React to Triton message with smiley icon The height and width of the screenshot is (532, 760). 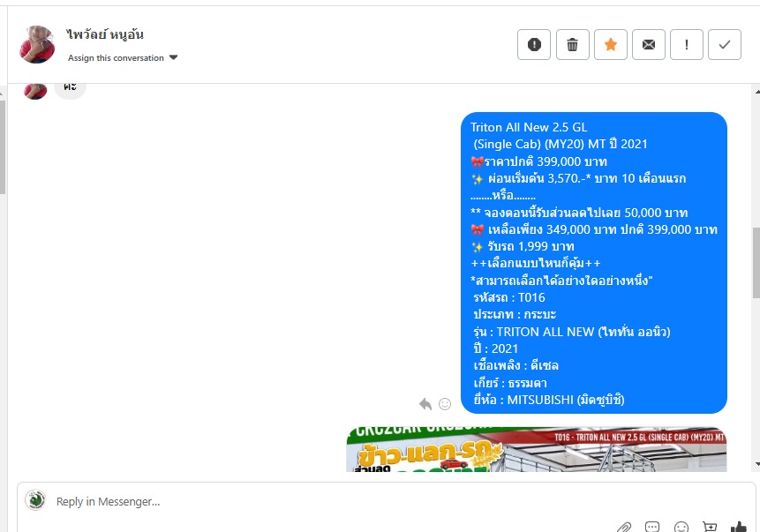[x=445, y=403]
